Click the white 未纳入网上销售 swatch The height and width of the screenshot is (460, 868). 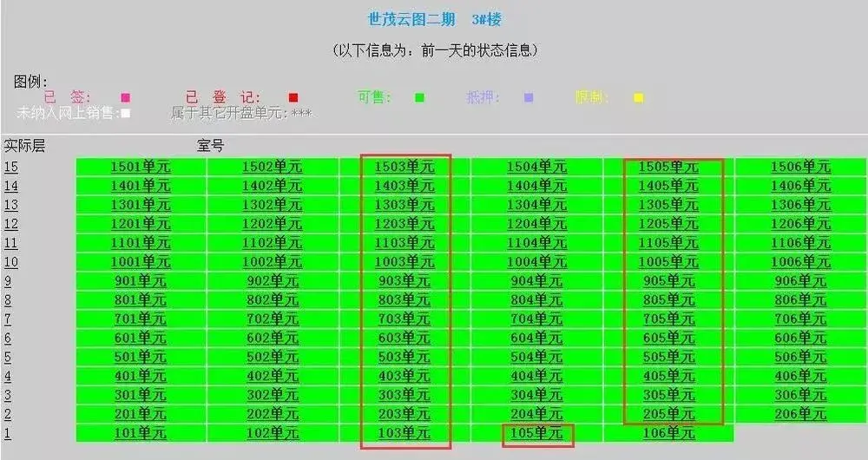(x=126, y=114)
